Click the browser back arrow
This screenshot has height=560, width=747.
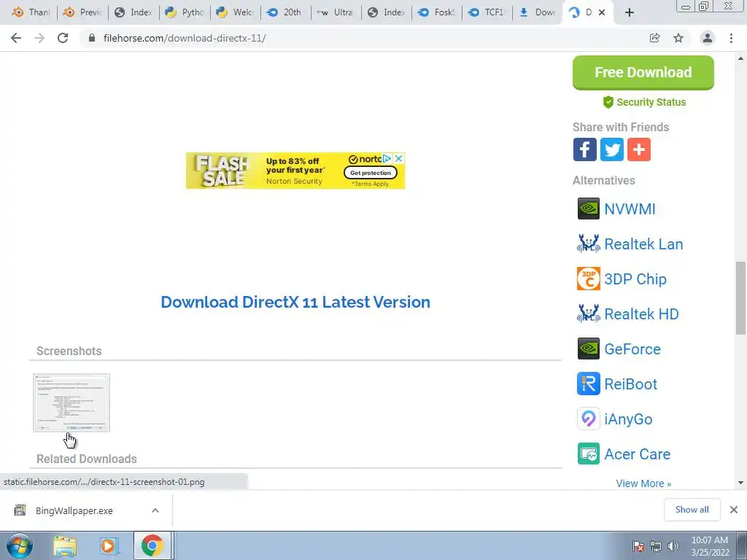tap(16, 38)
